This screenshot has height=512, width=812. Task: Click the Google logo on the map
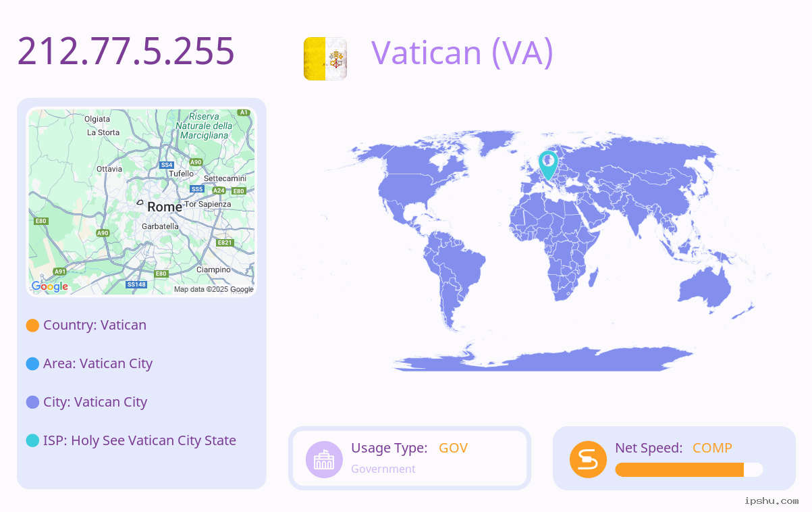pos(50,286)
